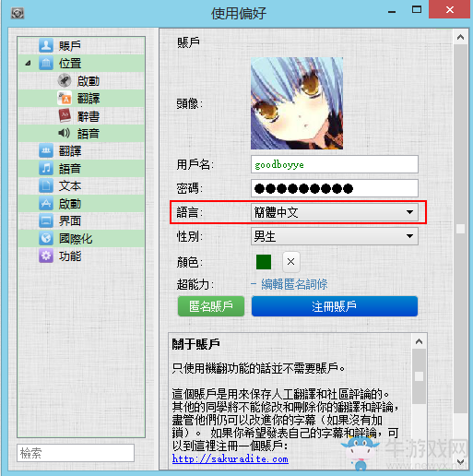Image resolution: width=473 pixels, height=476 pixels.
Task: Click the red book 辭書 icon
Action: (x=65, y=116)
